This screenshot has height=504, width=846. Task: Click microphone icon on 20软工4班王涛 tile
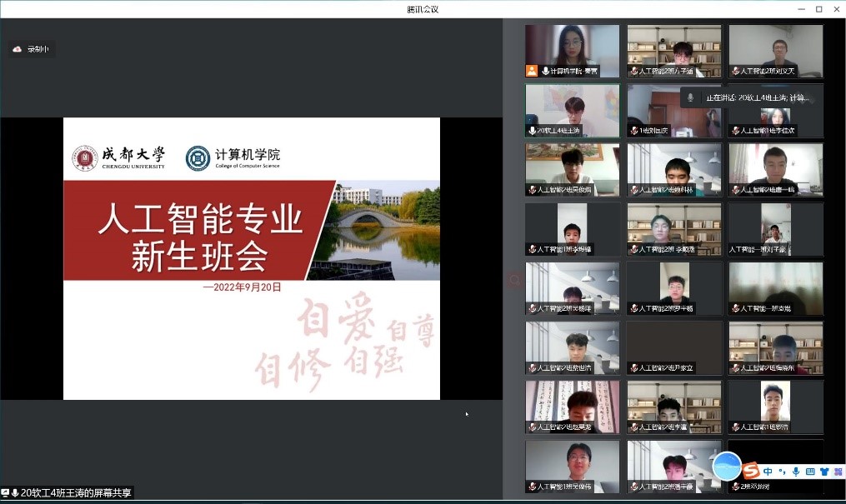(x=532, y=131)
